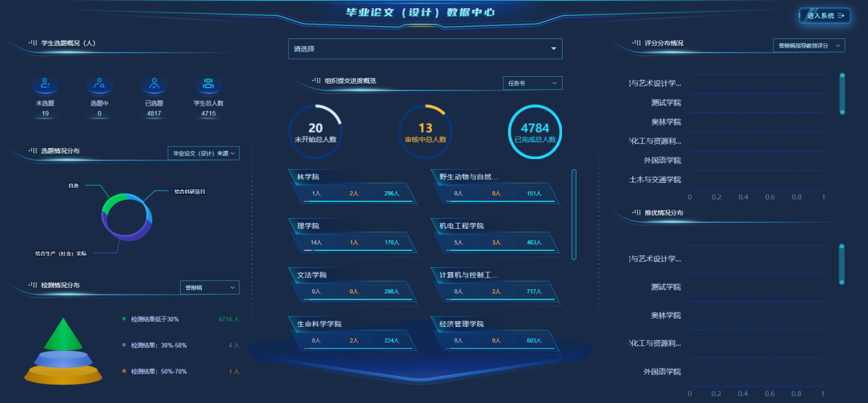Click the 进入系统 button
The height and width of the screenshot is (403, 868).
pos(824,15)
